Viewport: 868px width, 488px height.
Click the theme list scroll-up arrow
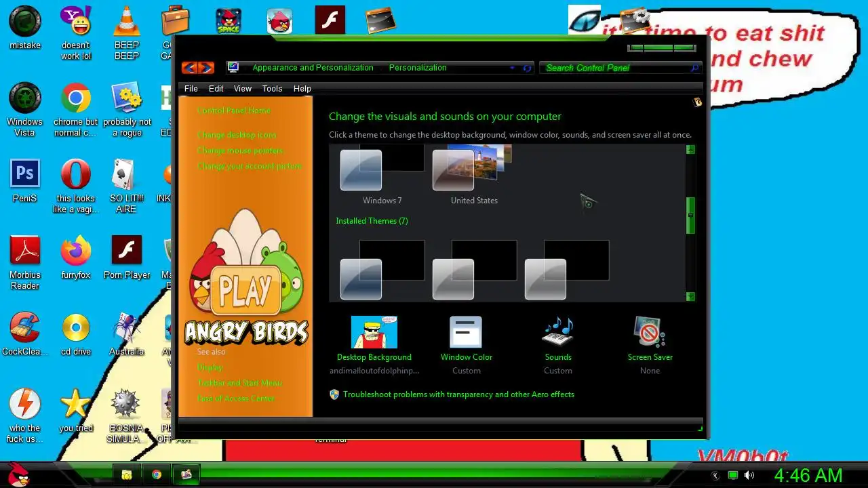[x=690, y=149]
